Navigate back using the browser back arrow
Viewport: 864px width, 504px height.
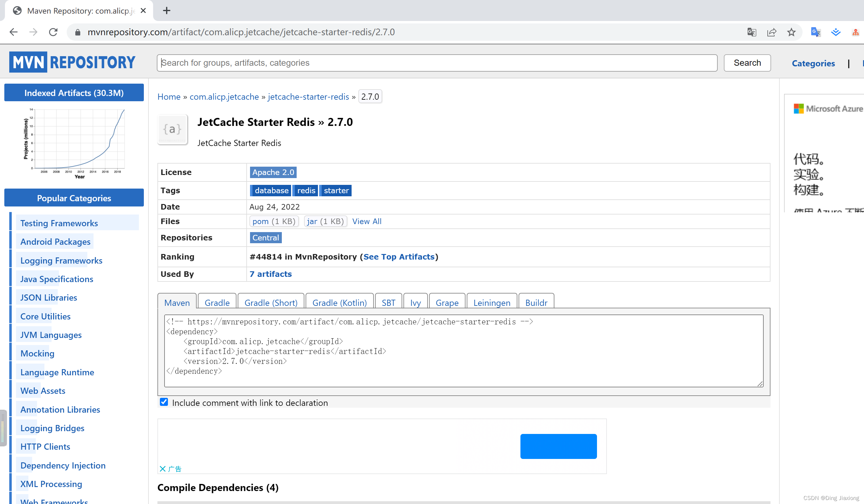(13, 32)
